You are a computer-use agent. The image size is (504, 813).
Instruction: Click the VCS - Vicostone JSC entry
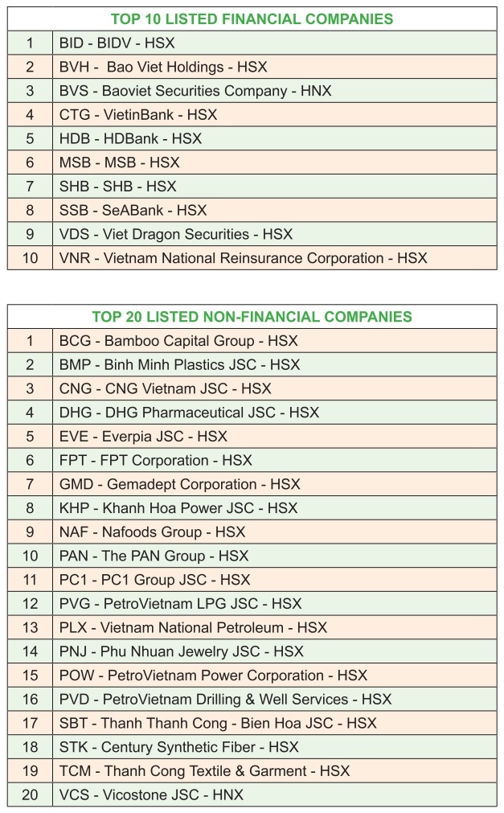pyautogui.click(x=151, y=795)
